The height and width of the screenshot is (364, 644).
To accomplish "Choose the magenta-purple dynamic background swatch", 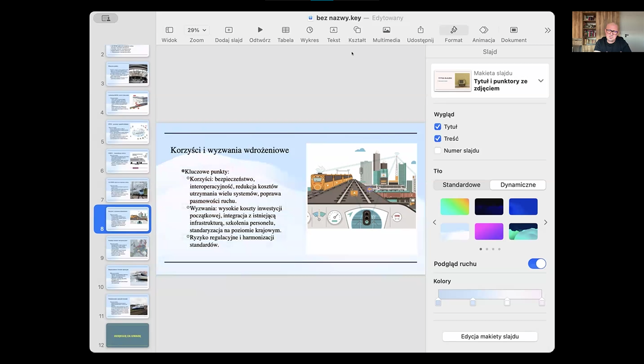I will click(489, 231).
